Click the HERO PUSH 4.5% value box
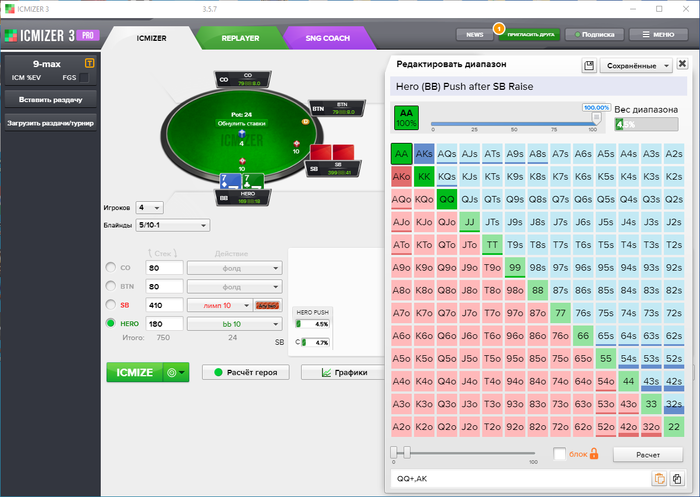This screenshot has height=497, width=700. [x=312, y=324]
